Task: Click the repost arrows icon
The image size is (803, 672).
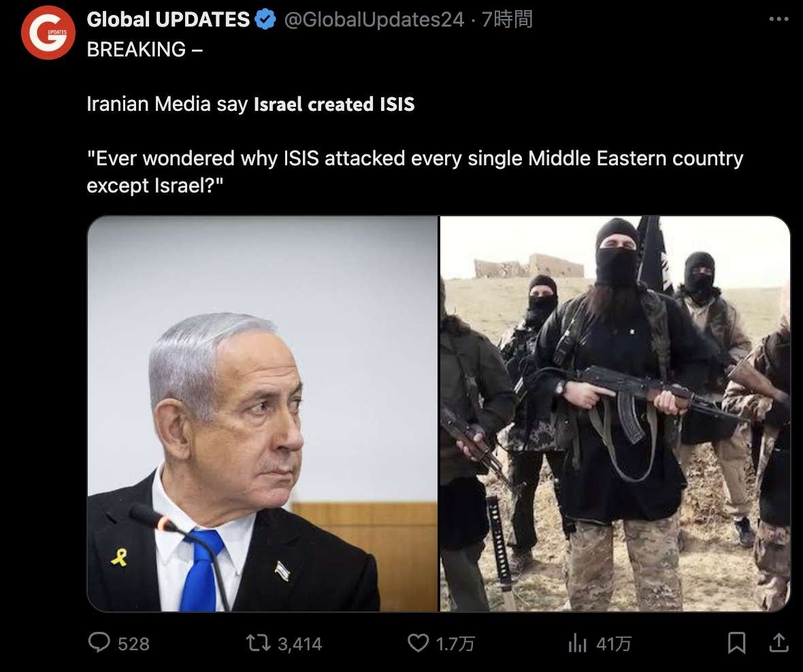Action: tap(258, 642)
